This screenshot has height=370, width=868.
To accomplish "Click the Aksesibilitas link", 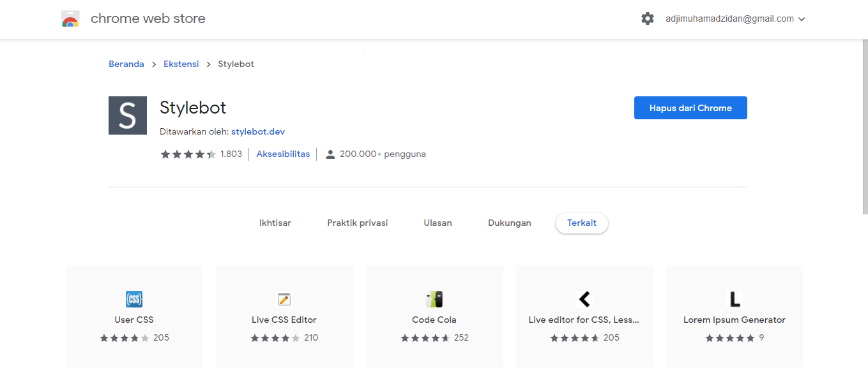I will 283,154.
